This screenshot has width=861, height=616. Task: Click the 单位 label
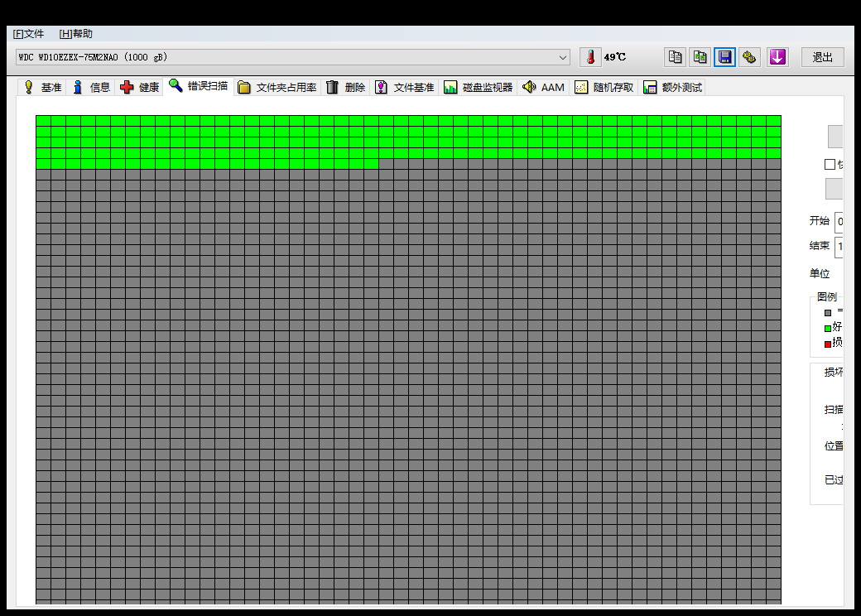pos(820,273)
